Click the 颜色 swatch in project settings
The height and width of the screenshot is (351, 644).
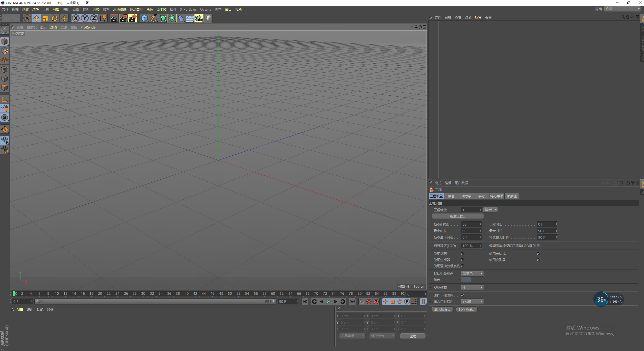pos(466,280)
